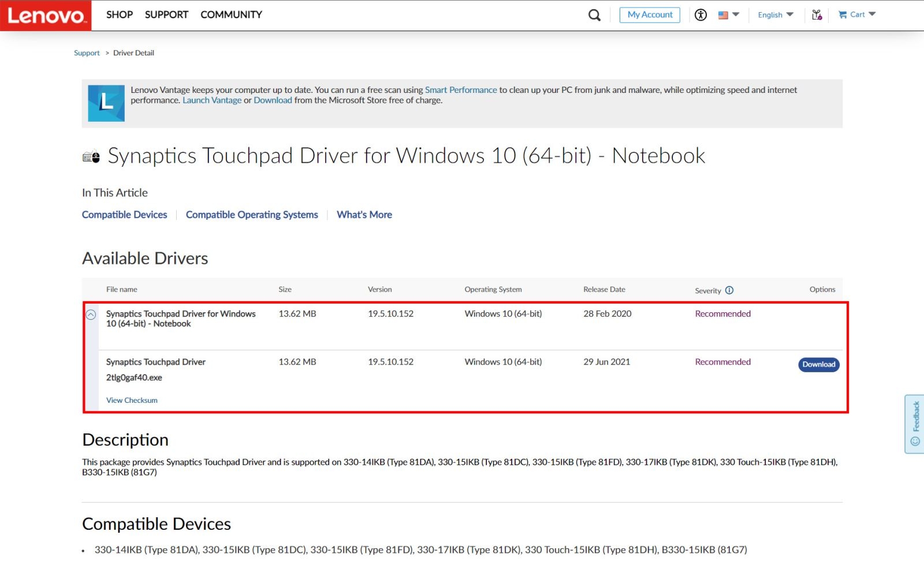Click the 29 Jun 2021 release date
Screen dimensions: 924x576
[x=607, y=362]
